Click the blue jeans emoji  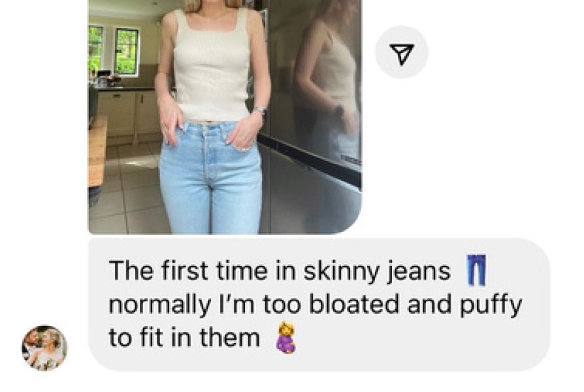point(476,270)
